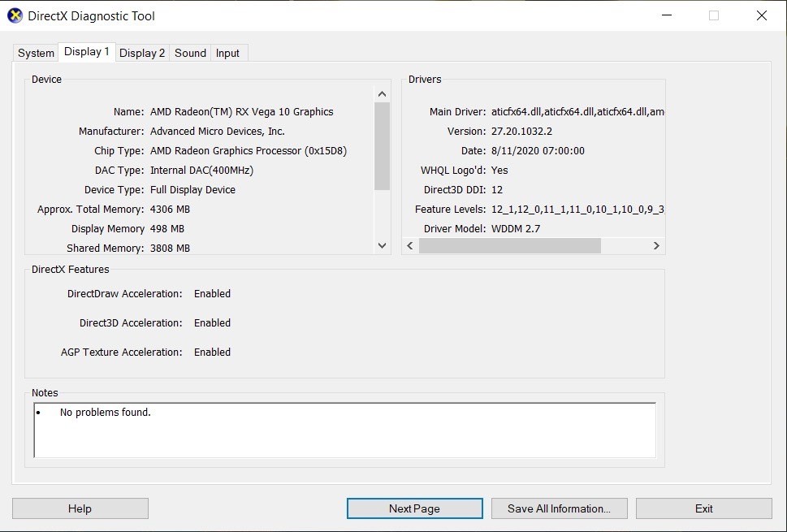
Task: Click the DirectX logo icon in the title bar
Action: click(x=14, y=15)
